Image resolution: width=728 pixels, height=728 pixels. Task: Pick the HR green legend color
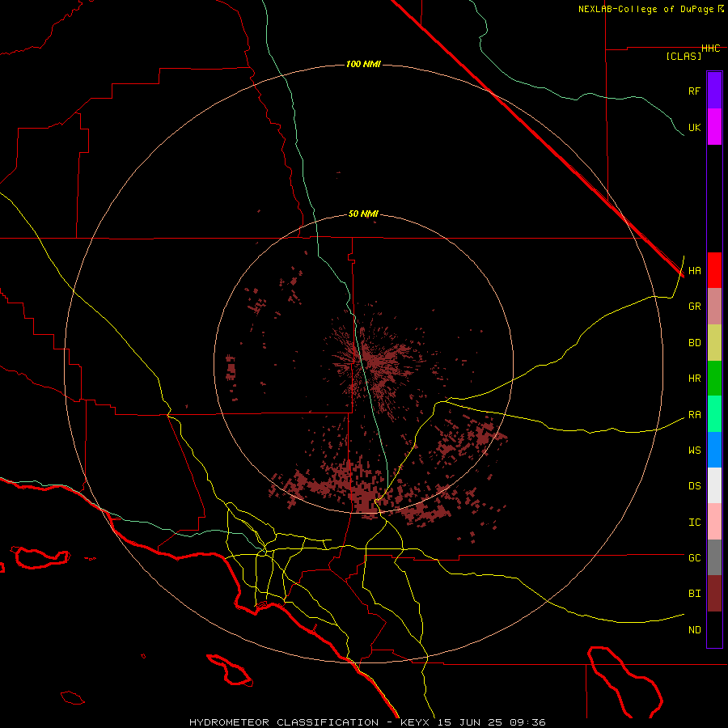coord(714,379)
